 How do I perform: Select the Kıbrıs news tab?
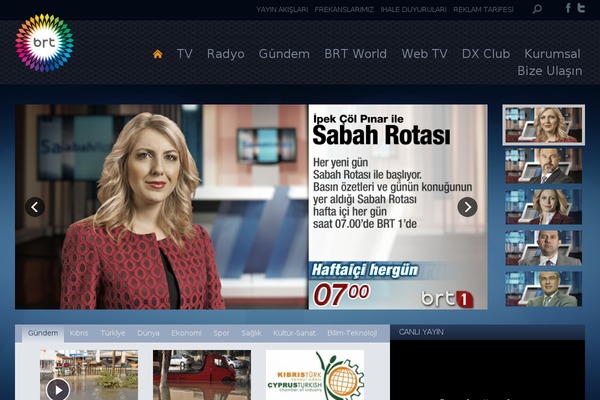click(x=79, y=333)
